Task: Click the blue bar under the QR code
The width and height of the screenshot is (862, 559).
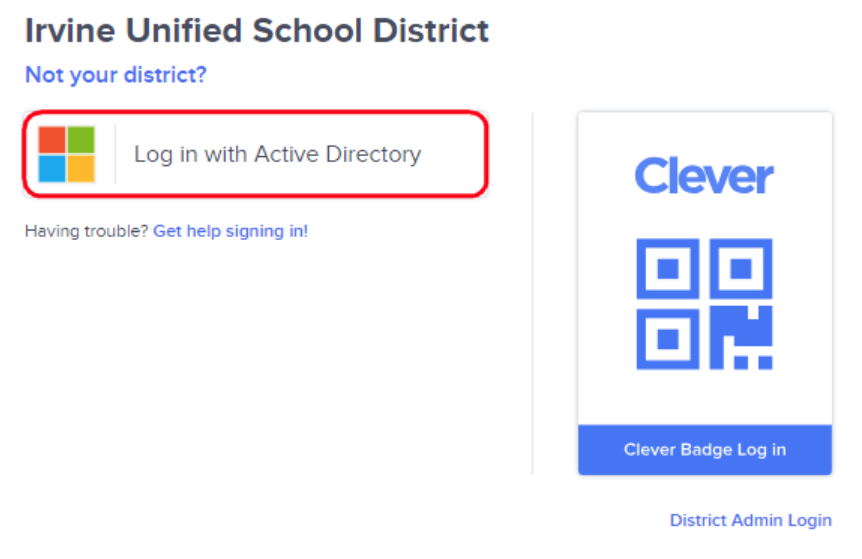Action: pyautogui.click(x=705, y=450)
